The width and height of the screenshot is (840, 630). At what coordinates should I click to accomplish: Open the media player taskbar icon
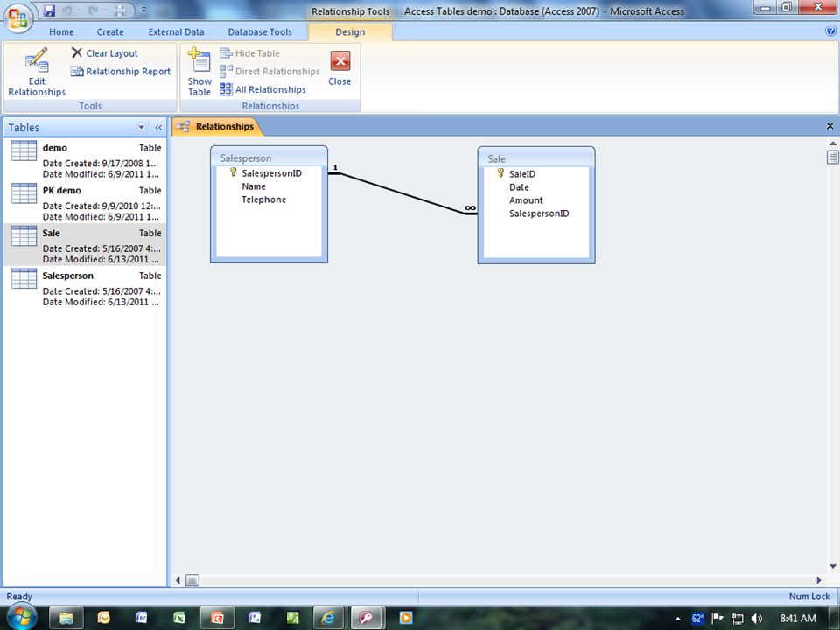click(x=405, y=618)
